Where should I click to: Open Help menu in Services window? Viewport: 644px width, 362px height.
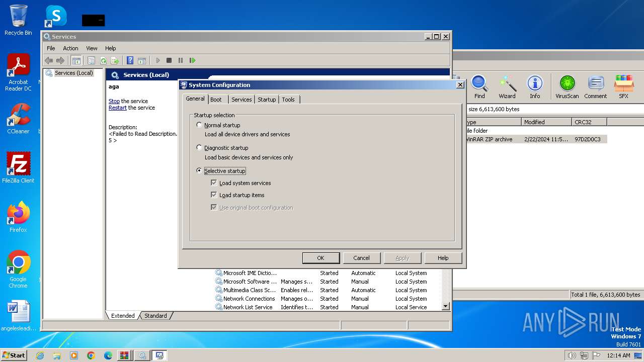111,48
